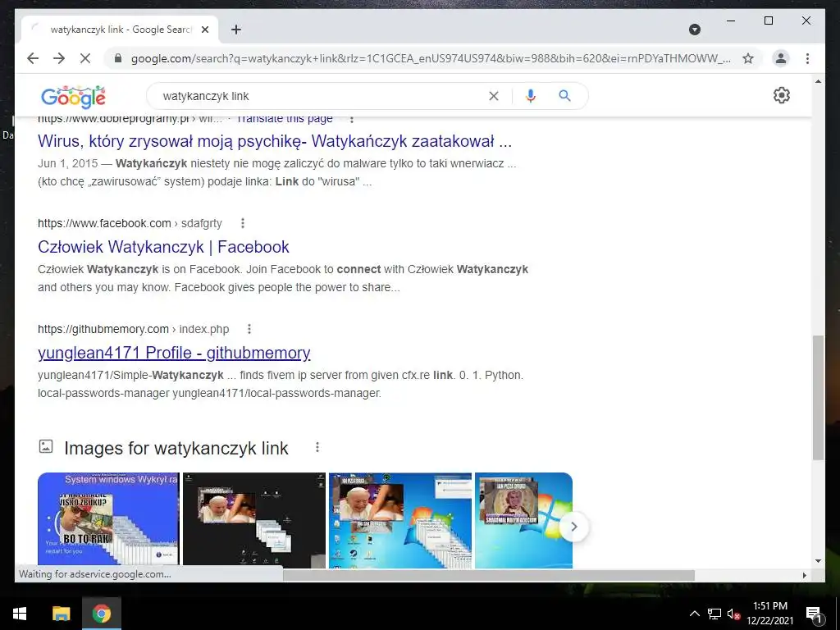Show hidden system tray icons

click(694, 614)
